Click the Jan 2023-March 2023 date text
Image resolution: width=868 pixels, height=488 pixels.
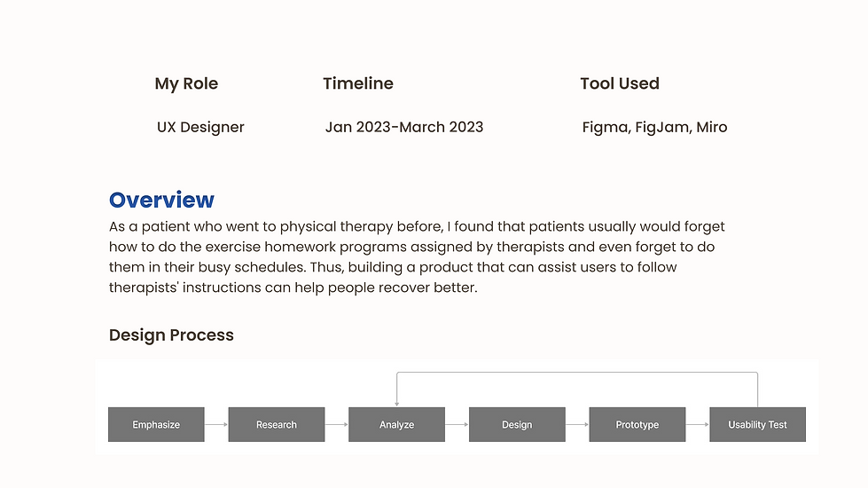(404, 127)
